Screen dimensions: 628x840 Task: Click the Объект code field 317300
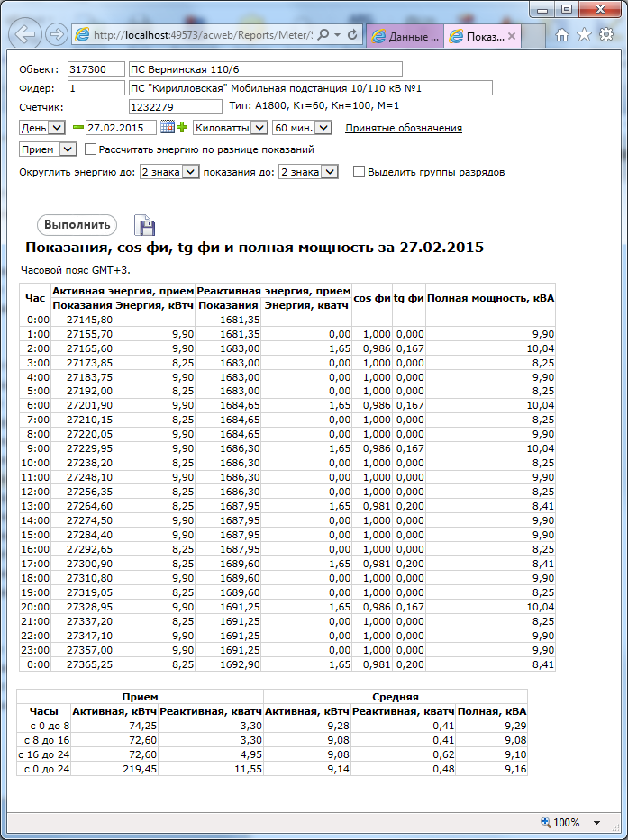coord(96,69)
